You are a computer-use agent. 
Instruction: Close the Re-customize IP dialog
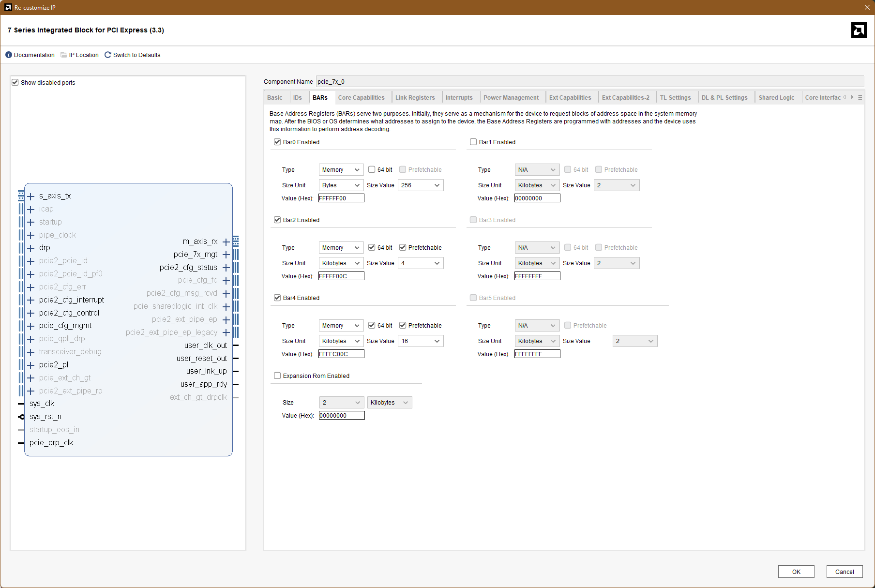(x=867, y=7)
